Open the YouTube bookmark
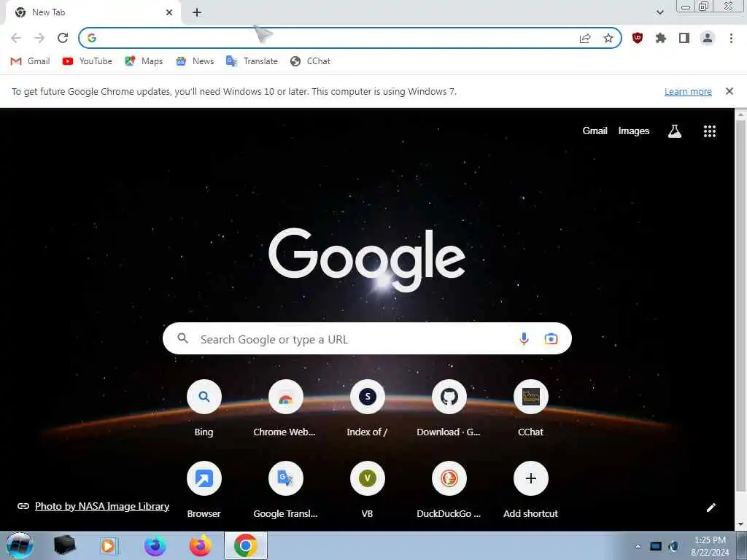The height and width of the screenshot is (560, 747). 88,61
